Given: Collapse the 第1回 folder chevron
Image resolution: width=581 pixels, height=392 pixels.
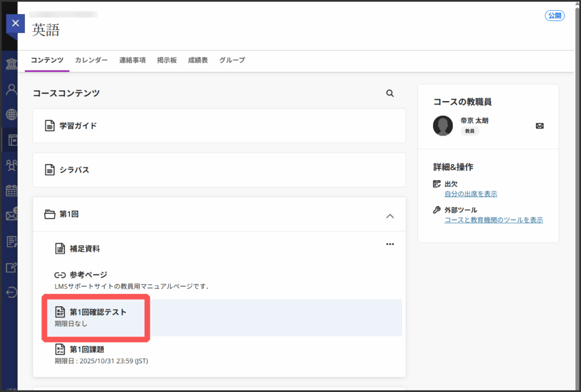Looking at the screenshot, I should (390, 216).
